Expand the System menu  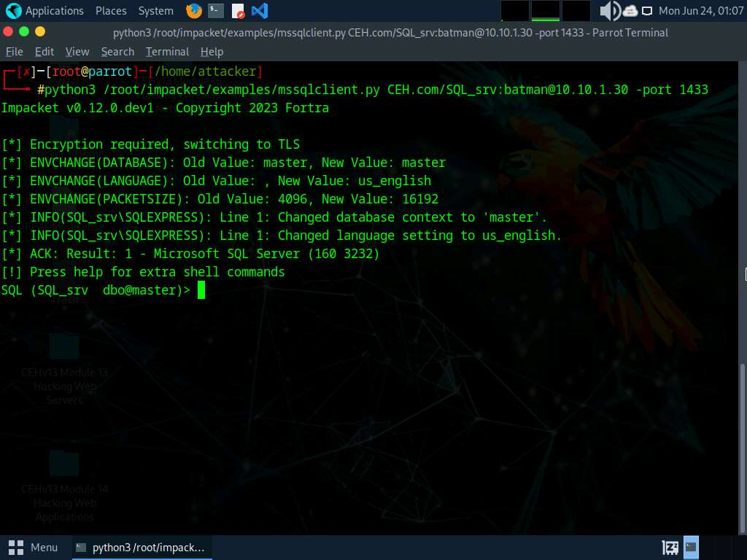[155, 11]
